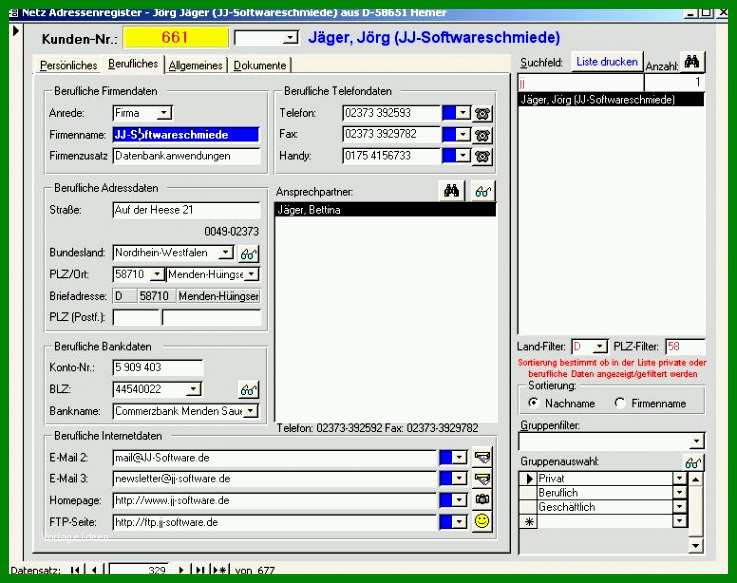This screenshot has width=737, height=583.
Task: Go to the previous record in navigation bar
Action: (94, 570)
